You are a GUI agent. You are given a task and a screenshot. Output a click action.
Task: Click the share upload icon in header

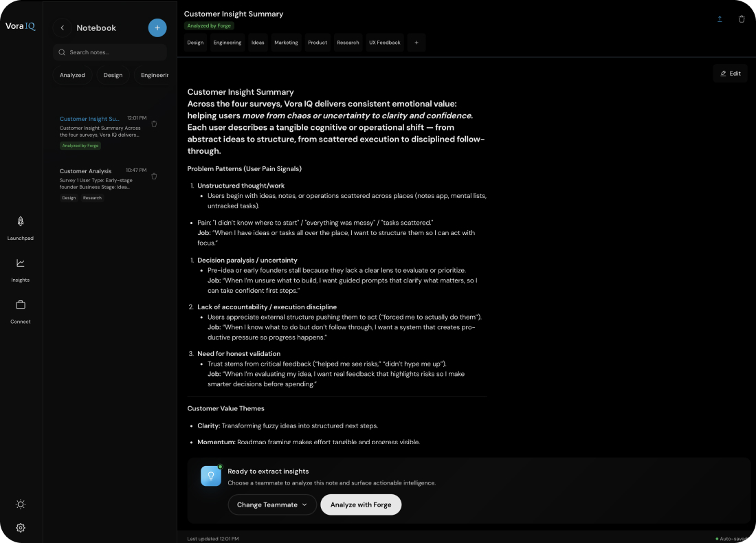pyautogui.click(x=720, y=19)
